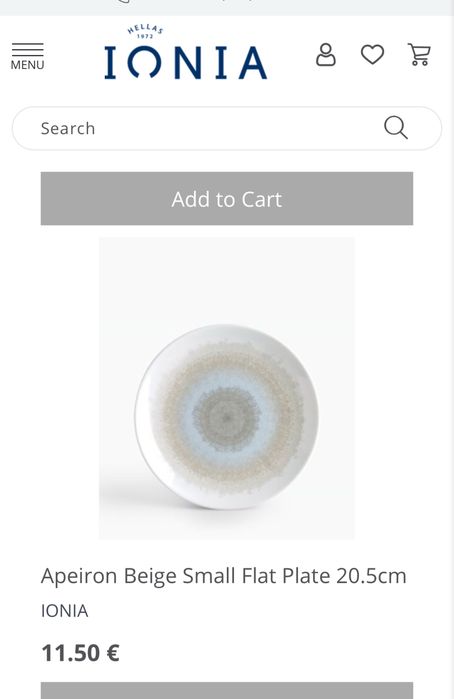Image resolution: width=454 pixels, height=699 pixels.
Task: Open the Apeiron Beige Small Flat Plate title
Action: [223, 576]
